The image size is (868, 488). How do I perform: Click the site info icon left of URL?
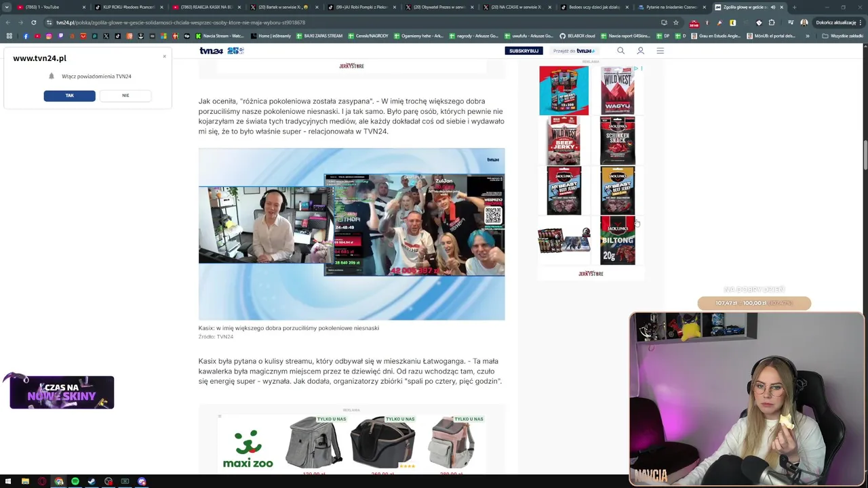pos(49,22)
